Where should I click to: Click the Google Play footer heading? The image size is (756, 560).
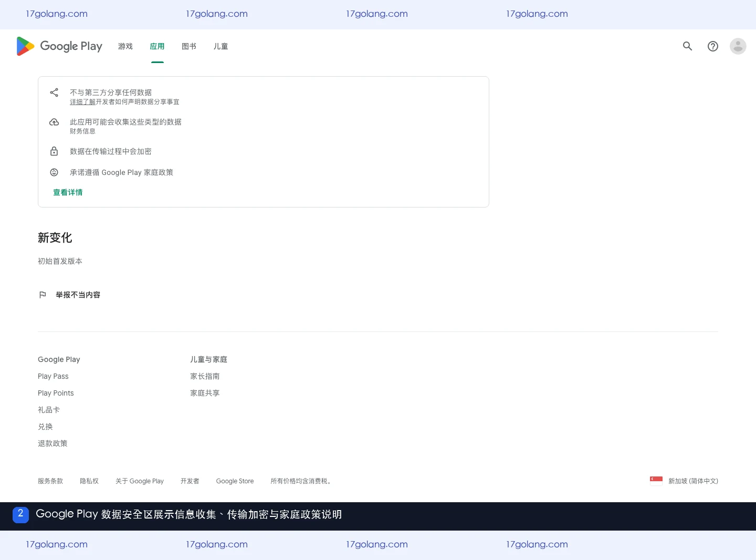(59, 359)
